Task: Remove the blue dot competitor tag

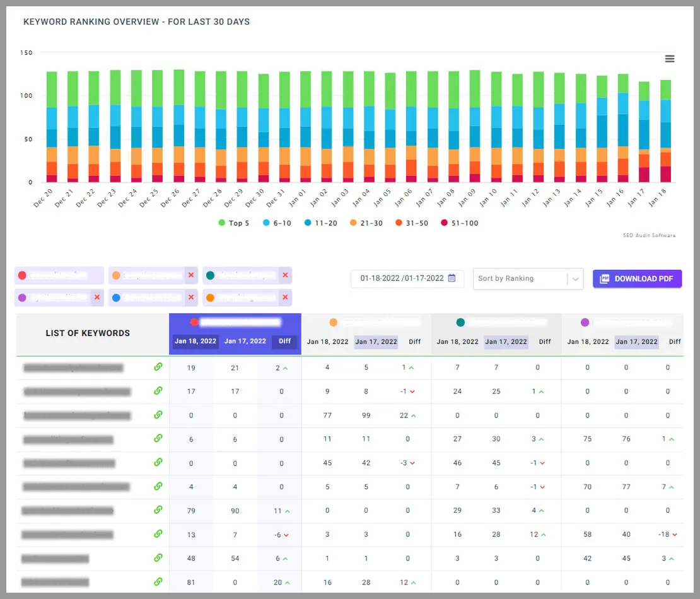Action: (191, 297)
